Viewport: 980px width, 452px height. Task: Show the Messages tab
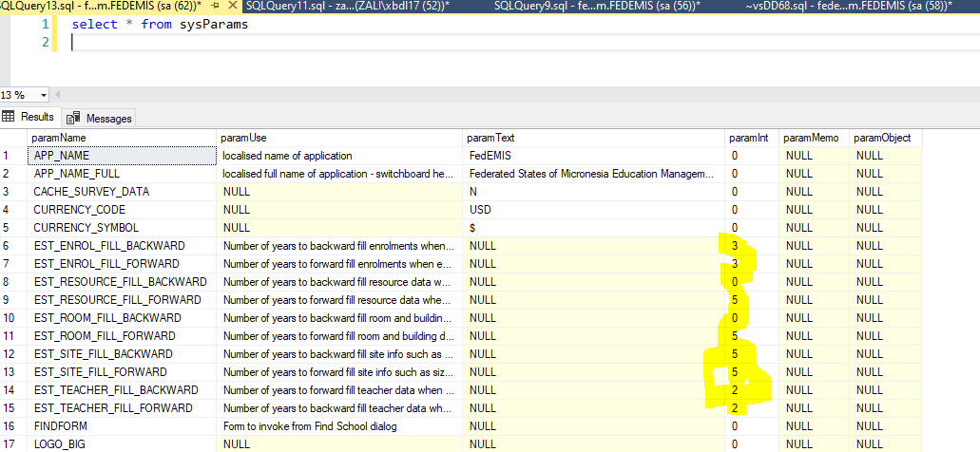pos(108,119)
